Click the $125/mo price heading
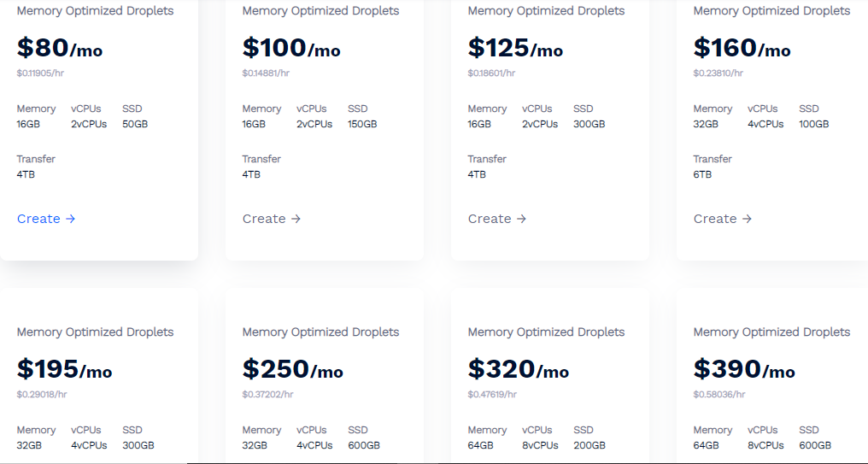Screen dimensions: 868x464 click(515, 48)
